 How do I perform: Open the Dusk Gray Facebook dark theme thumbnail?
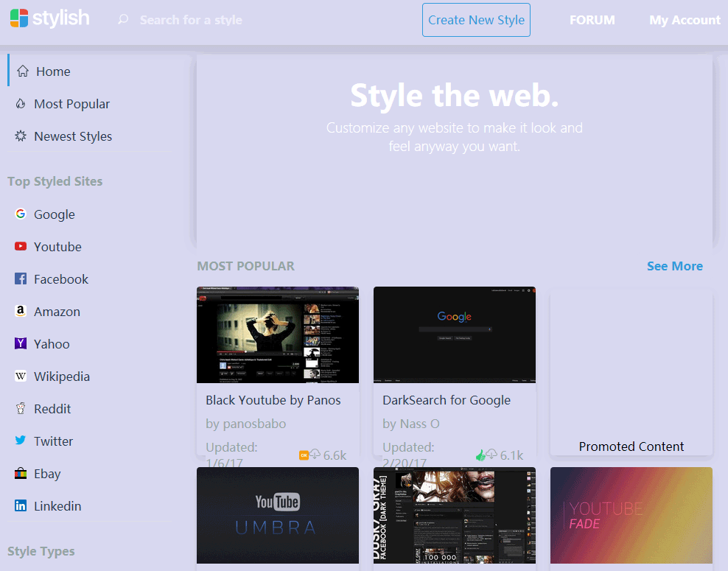tap(455, 515)
